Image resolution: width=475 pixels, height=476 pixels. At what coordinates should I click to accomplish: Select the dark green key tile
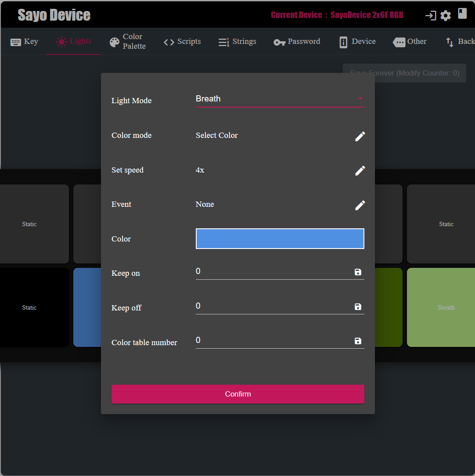coord(389,307)
